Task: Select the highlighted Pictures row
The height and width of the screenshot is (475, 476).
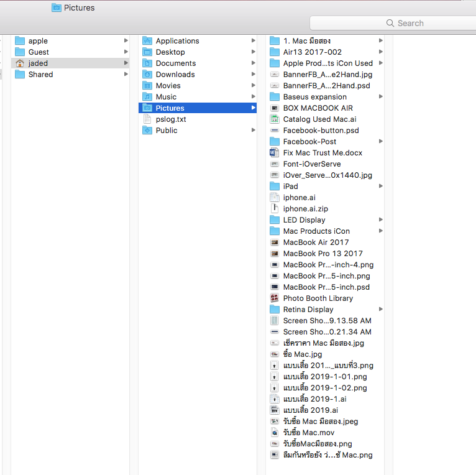Action: pyautogui.click(x=198, y=108)
